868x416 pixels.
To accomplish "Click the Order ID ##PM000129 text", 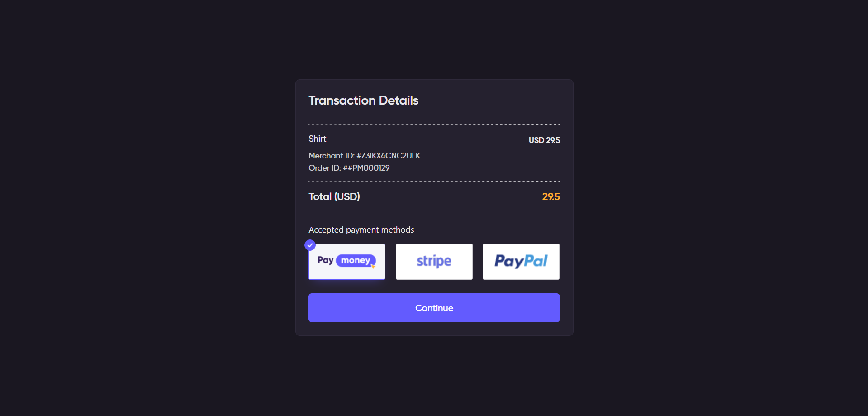I will point(349,168).
